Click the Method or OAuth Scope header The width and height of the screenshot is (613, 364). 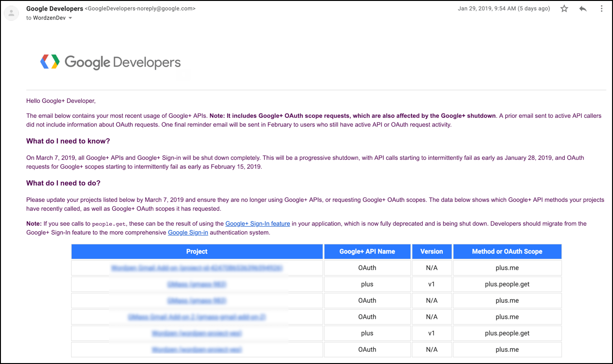507,251
